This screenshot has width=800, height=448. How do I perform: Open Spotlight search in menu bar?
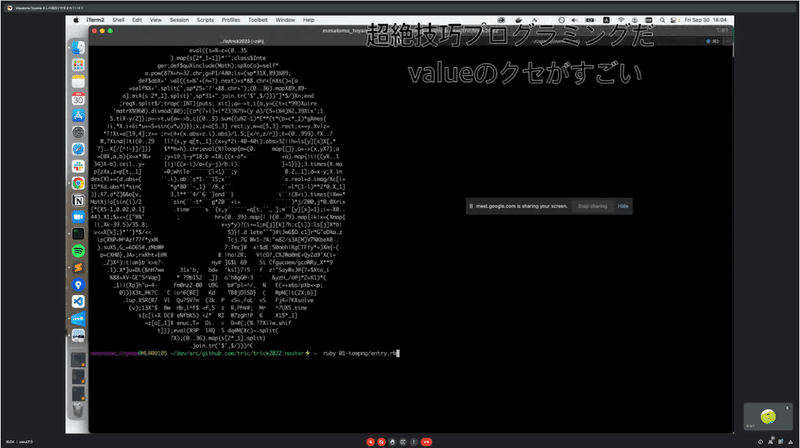coord(662,20)
